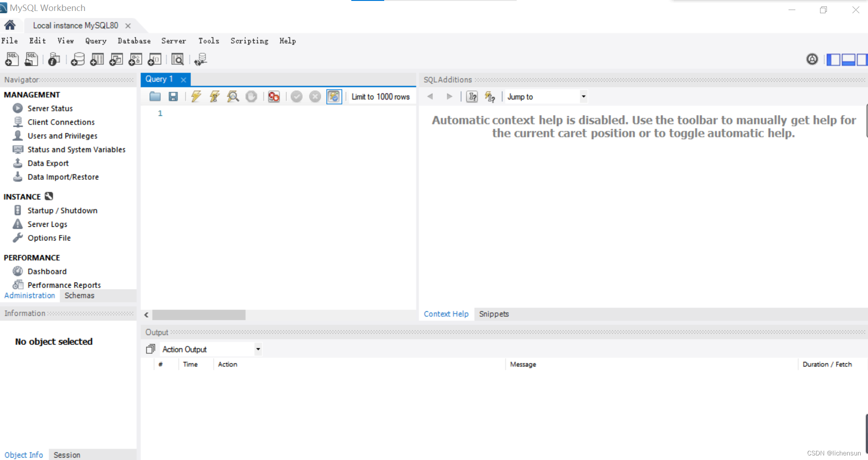Screen dimensions: 868x460
Task: Rollback transaction X icon
Action: pos(315,96)
